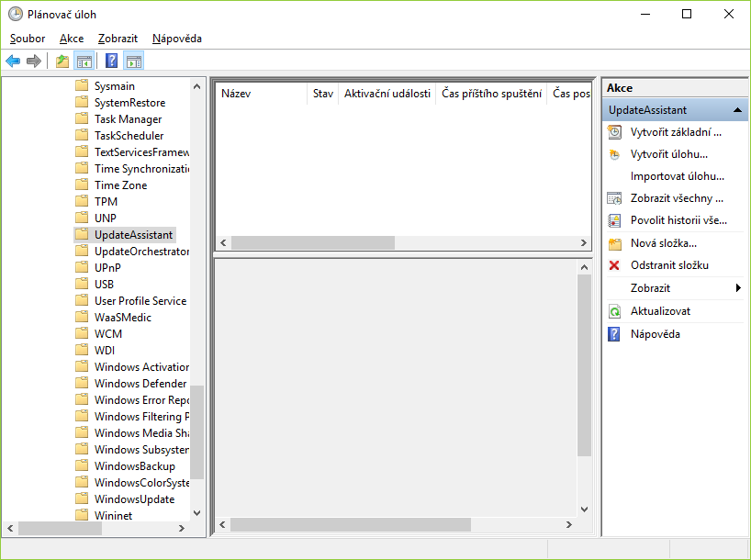Image resolution: width=751 pixels, height=560 pixels.
Task: Toggle the console tree pane visibility
Action: pos(84,62)
